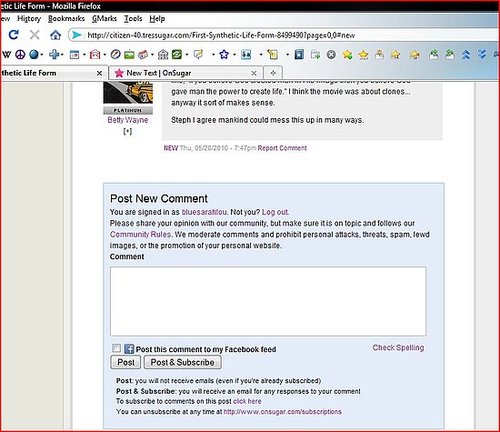Open the Community Rules link
The width and height of the screenshot is (500, 432).
(140, 234)
